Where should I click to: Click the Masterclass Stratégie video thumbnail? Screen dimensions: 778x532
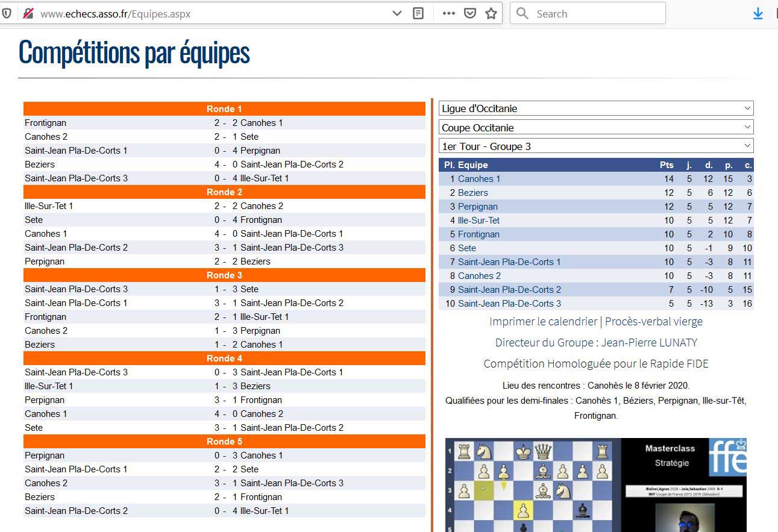click(x=595, y=484)
